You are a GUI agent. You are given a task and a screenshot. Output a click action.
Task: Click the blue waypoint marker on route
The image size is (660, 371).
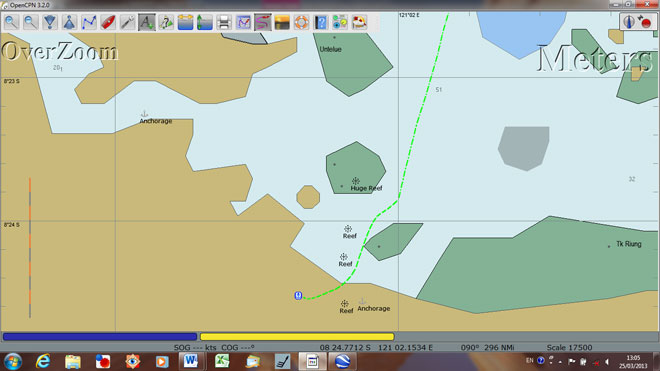click(x=298, y=296)
